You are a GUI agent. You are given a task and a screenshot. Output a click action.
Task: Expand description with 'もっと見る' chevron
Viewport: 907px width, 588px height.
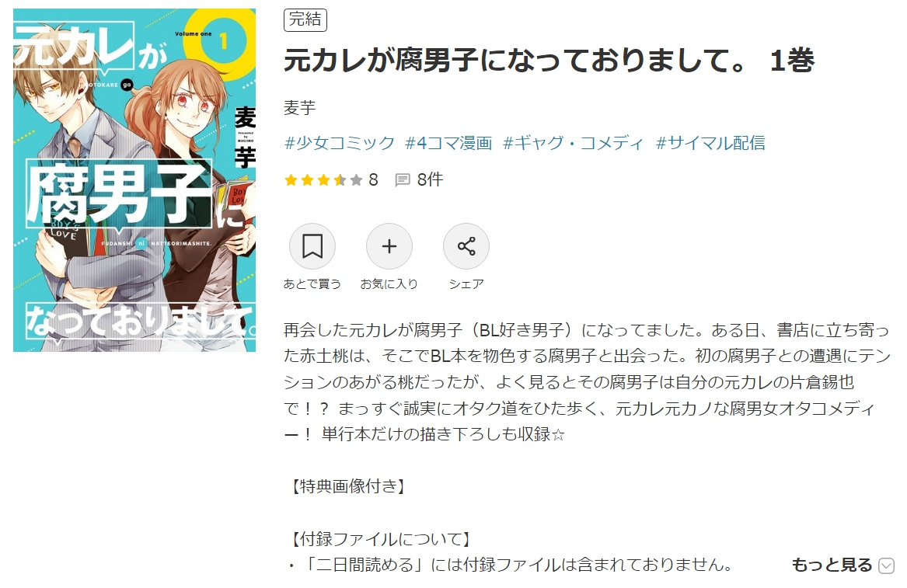click(886, 565)
